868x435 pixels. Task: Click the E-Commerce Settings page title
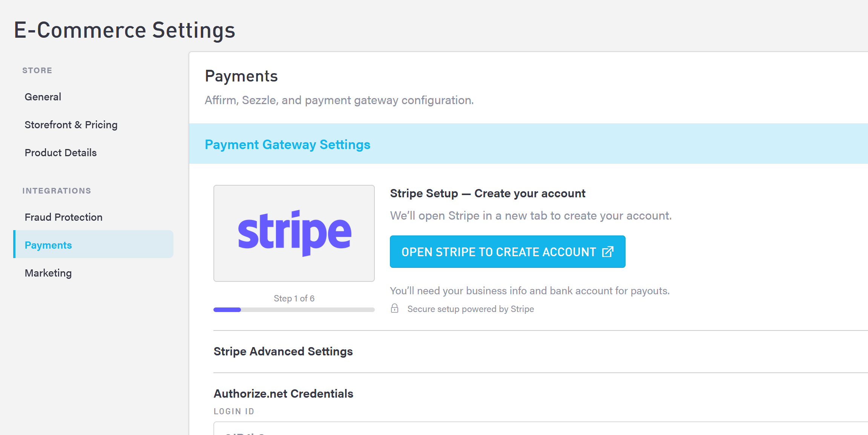coord(124,30)
